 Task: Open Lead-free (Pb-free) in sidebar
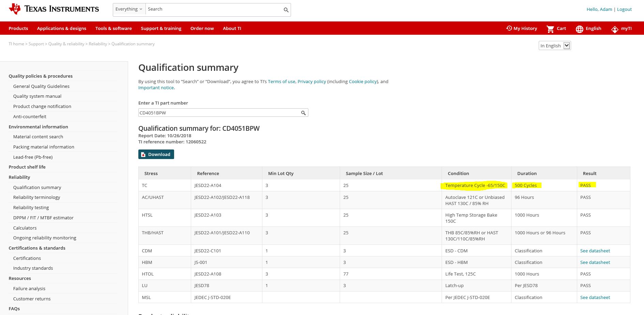coord(33,157)
